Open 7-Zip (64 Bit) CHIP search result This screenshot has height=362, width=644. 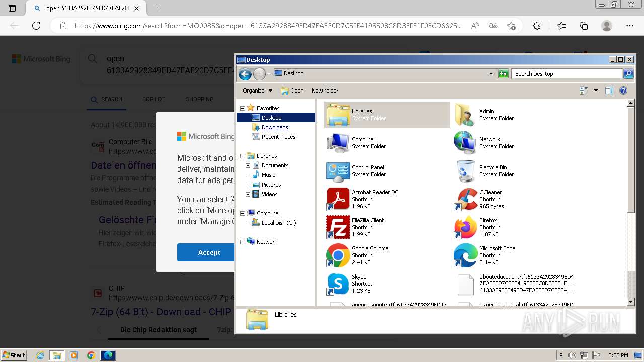click(x=161, y=312)
